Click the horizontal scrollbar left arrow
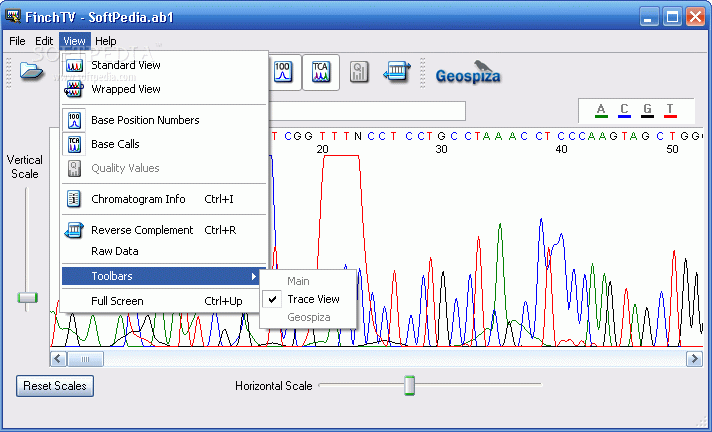 pos(58,359)
